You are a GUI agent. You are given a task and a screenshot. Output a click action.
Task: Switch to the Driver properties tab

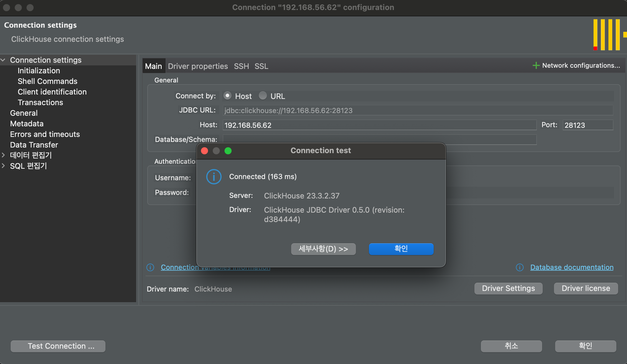pos(198,66)
